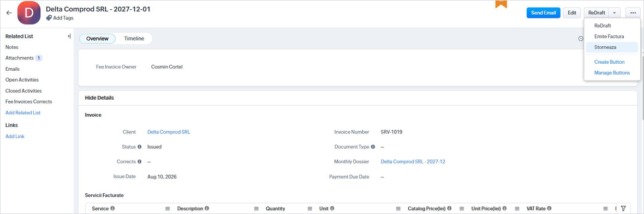The image size is (644, 214).
Task: Switch to the Overview tab
Action: point(97,39)
